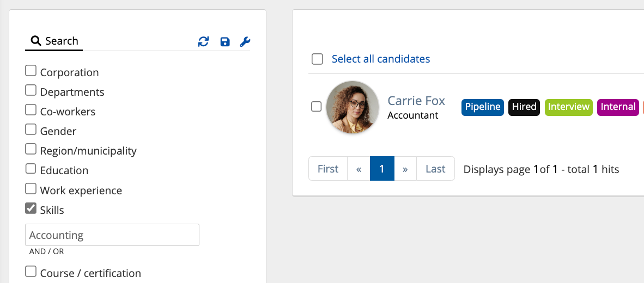Toggle the AND / OR skills operator

click(x=46, y=252)
